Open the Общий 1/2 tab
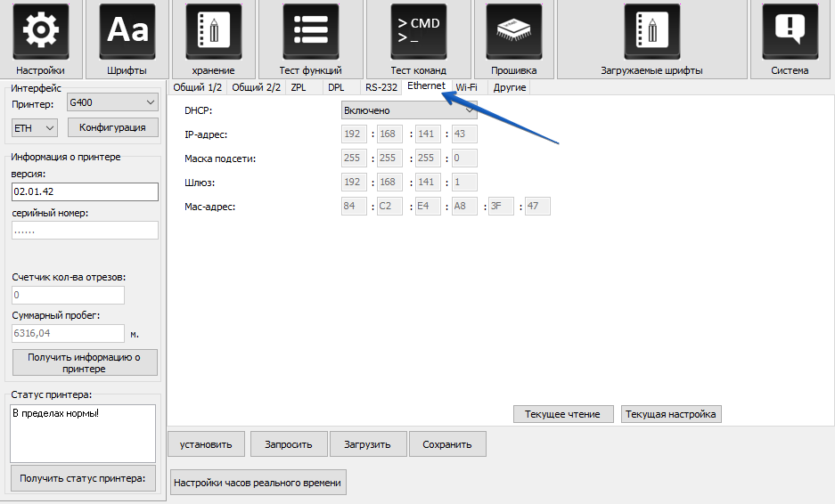835x504 pixels. point(197,87)
